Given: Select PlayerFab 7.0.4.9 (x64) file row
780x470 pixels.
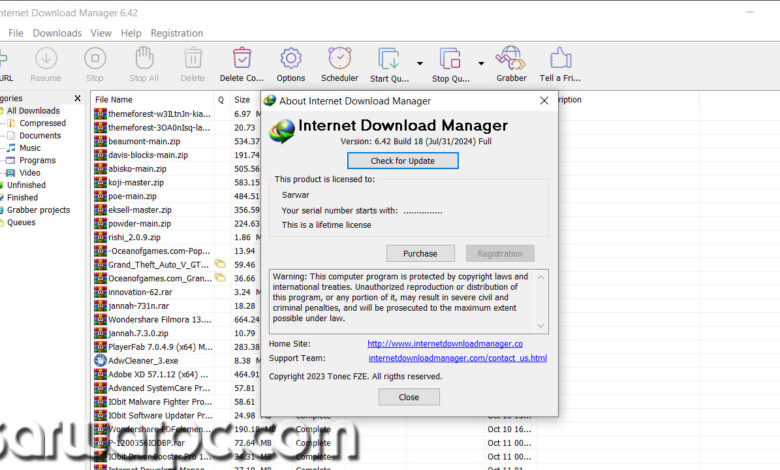Looking at the screenshot, I should pos(160,347).
